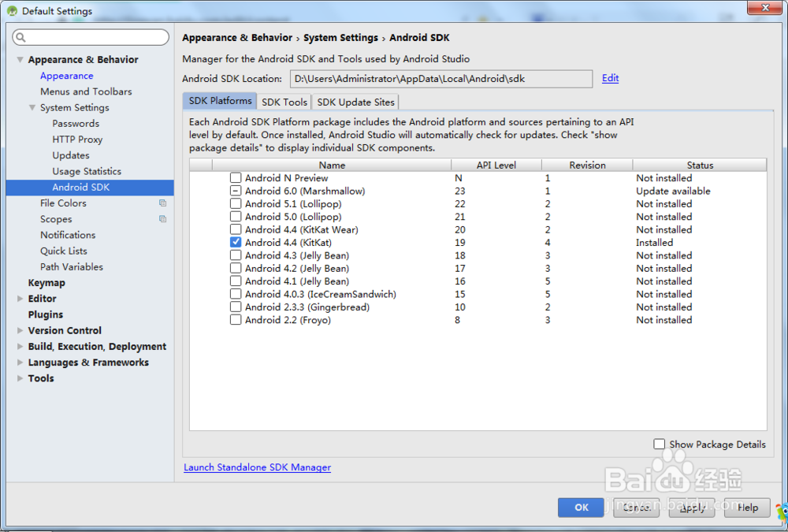Click the Help button

point(747,508)
